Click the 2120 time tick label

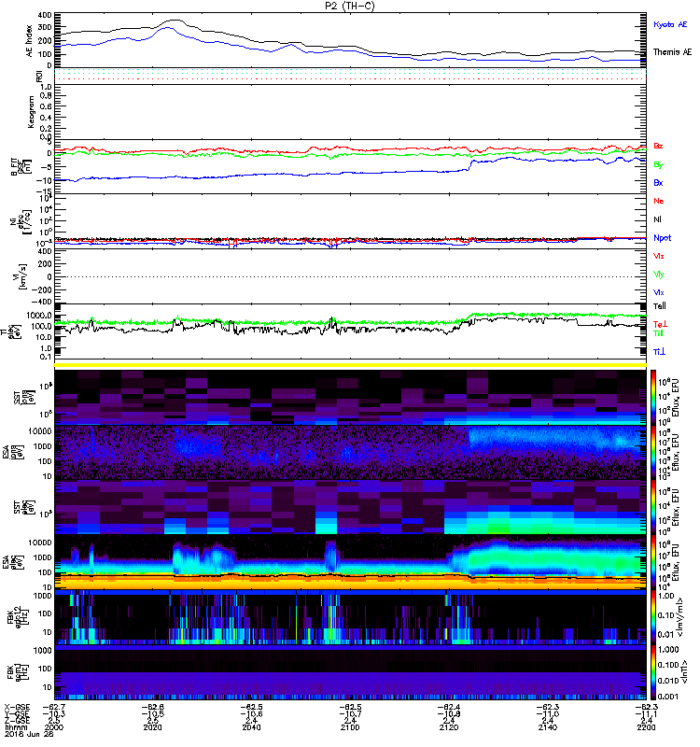(x=449, y=727)
